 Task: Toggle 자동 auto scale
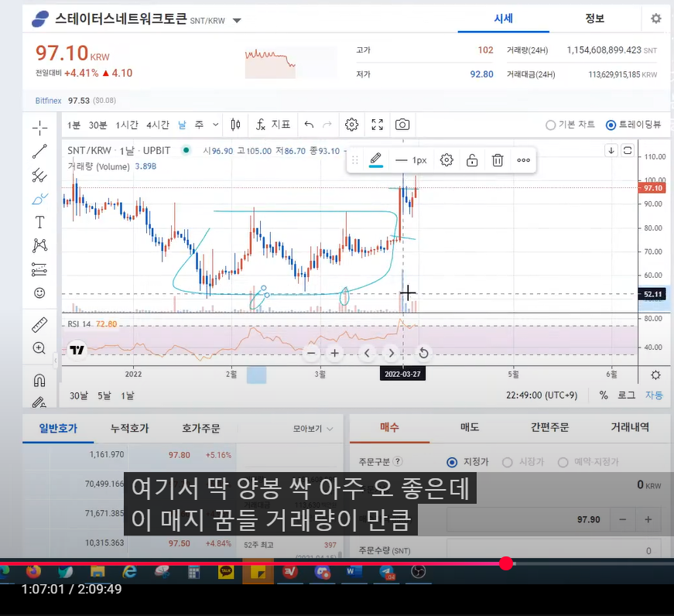pyautogui.click(x=654, y=395)
